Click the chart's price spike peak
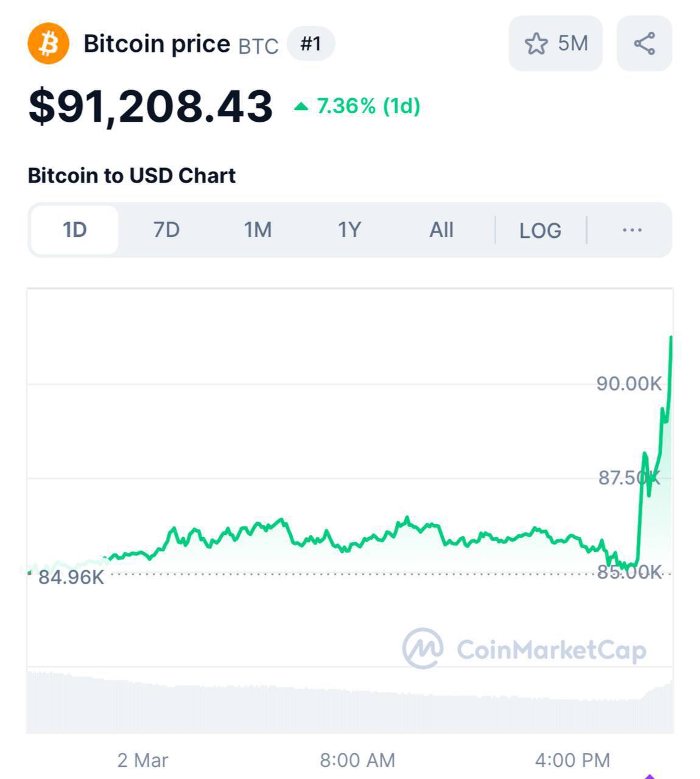The image size is (700, 779). point(671,337)
